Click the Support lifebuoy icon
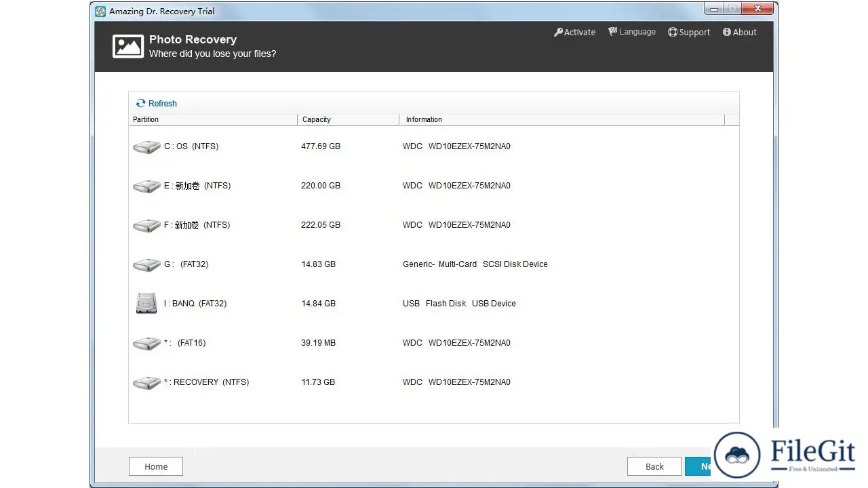Image resolution: width=868 pixels, height=488 pixels. coord(673,32)
